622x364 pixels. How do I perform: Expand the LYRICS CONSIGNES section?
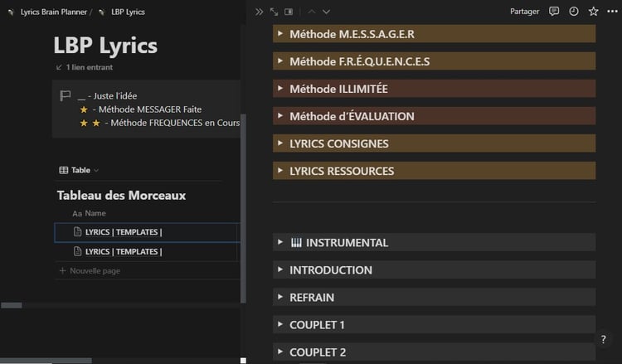[x=280, y=143]
